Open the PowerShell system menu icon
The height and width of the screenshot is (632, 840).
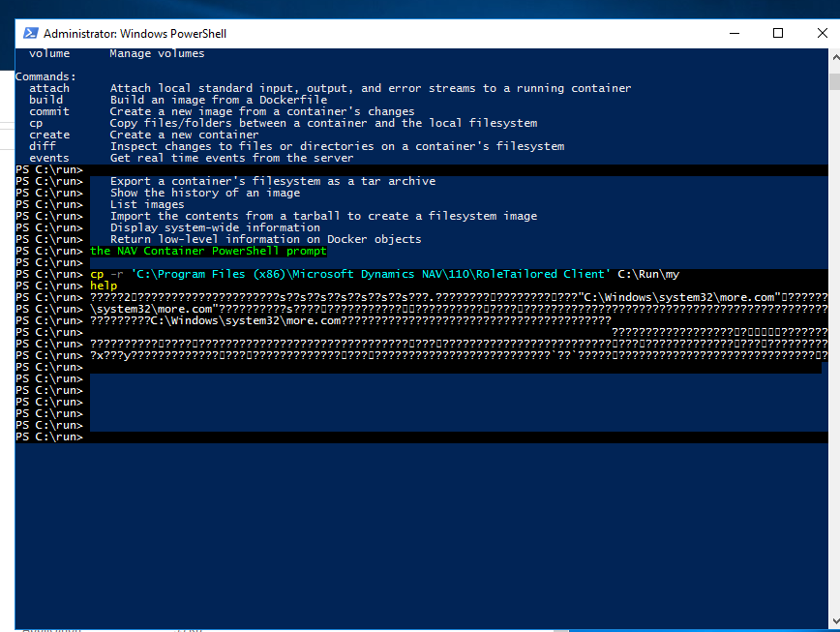(x=32, y=32)
